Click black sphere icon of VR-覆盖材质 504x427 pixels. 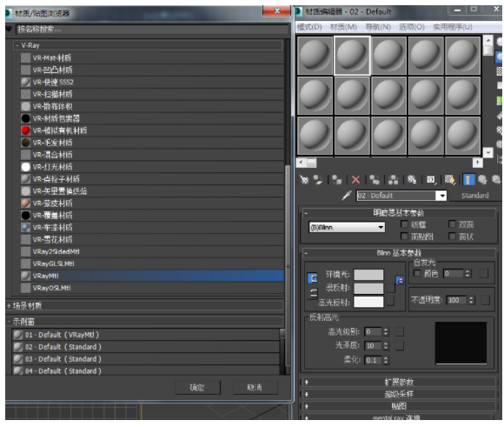[x=25, y=215]
